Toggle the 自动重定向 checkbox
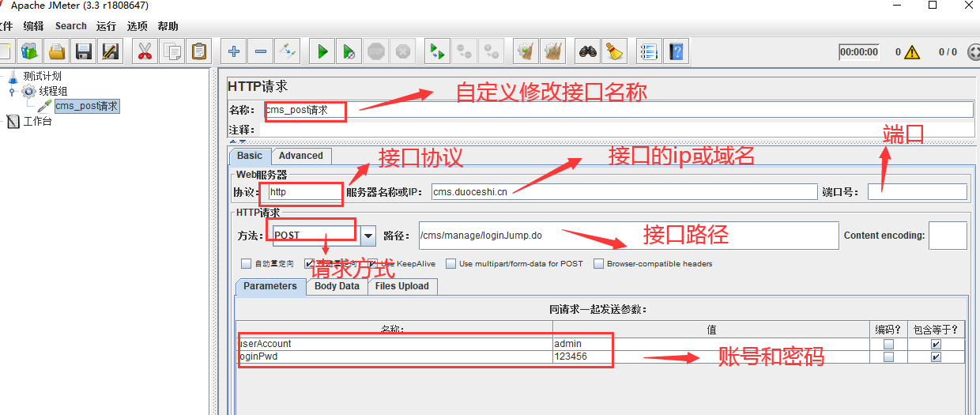 click(x=247, y=263)
